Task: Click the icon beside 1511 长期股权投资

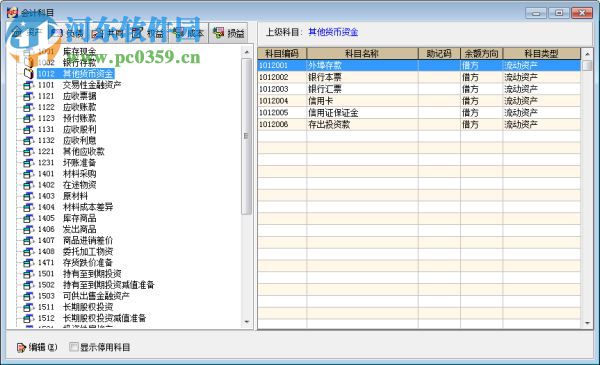Action: point(29,307)
